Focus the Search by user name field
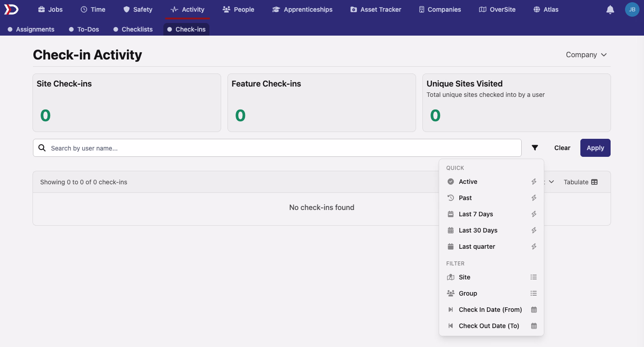The height and width of the screenshot is (347, 644). (277, 148)
